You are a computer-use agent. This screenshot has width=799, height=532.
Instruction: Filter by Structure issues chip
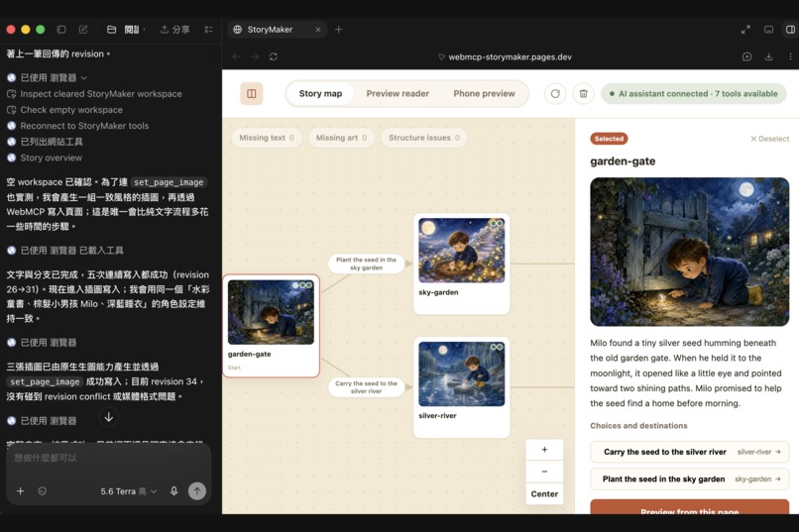click(424, 138)
